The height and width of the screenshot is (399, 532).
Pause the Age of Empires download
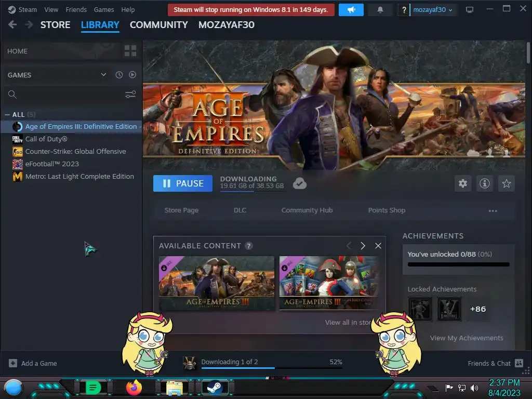pos(183,183)
